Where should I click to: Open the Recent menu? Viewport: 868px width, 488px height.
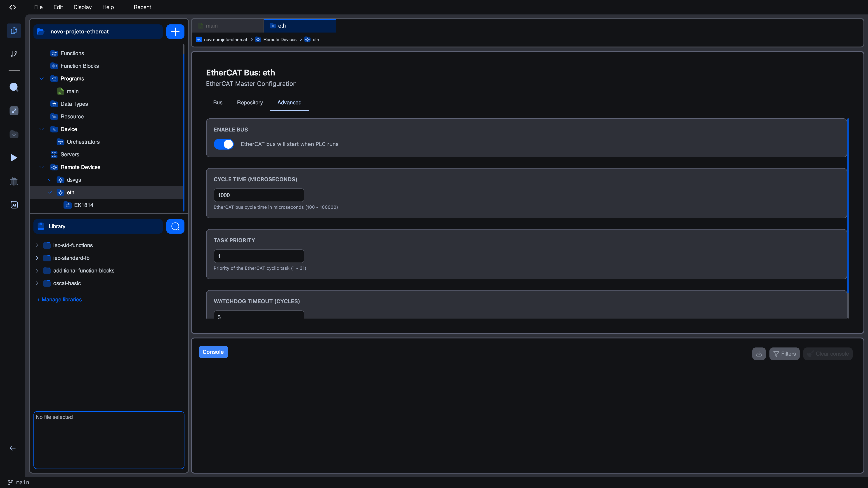(x=142, y=7)
